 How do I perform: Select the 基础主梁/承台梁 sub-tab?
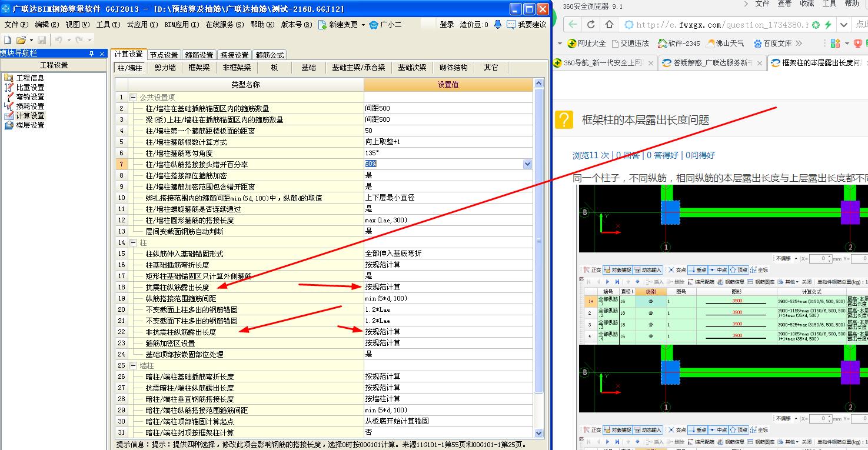pos(358,68)
